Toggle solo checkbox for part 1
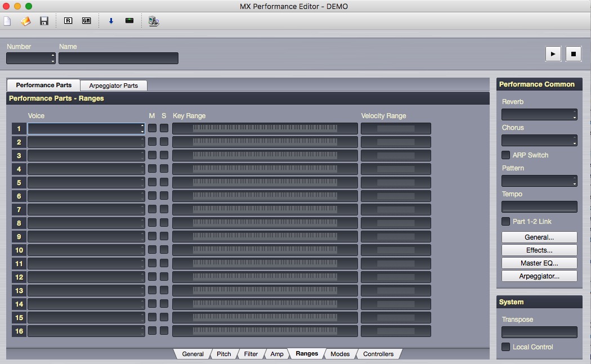This screenshot has width=591, height=364. (164, 128)
